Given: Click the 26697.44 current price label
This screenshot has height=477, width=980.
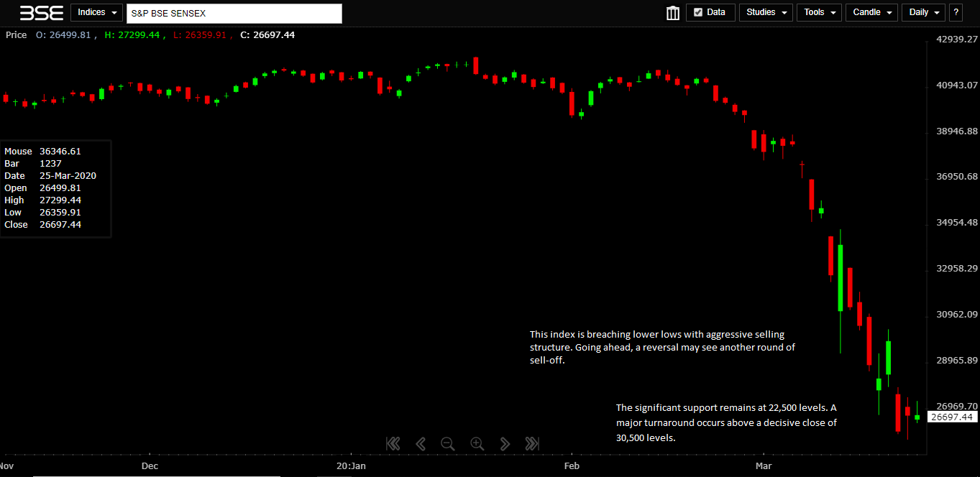Looking at the screenshot, I should [951, 417].
